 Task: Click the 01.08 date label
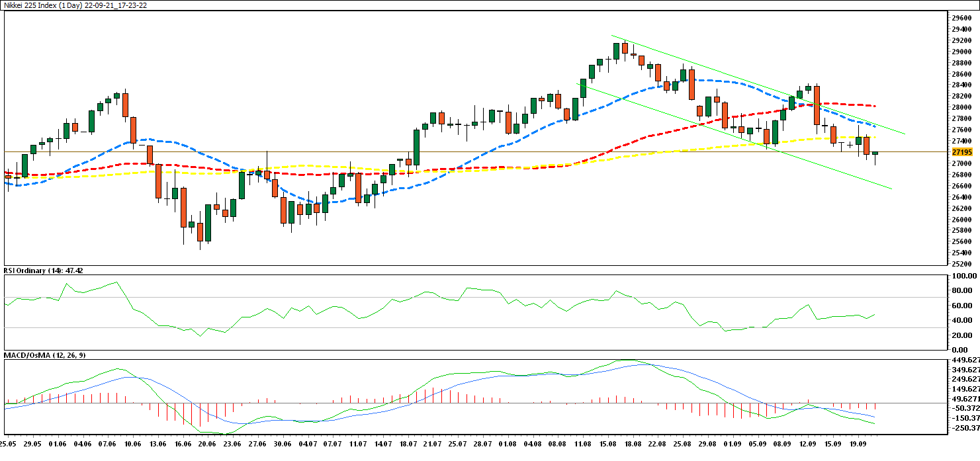508,445
